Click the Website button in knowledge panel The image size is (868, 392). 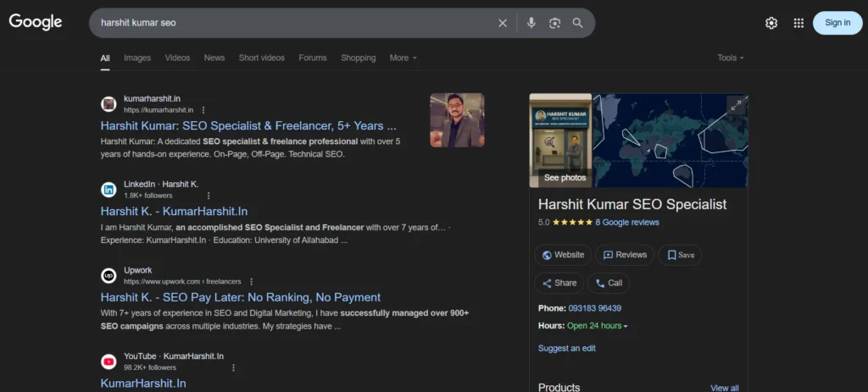click(563, 255)
